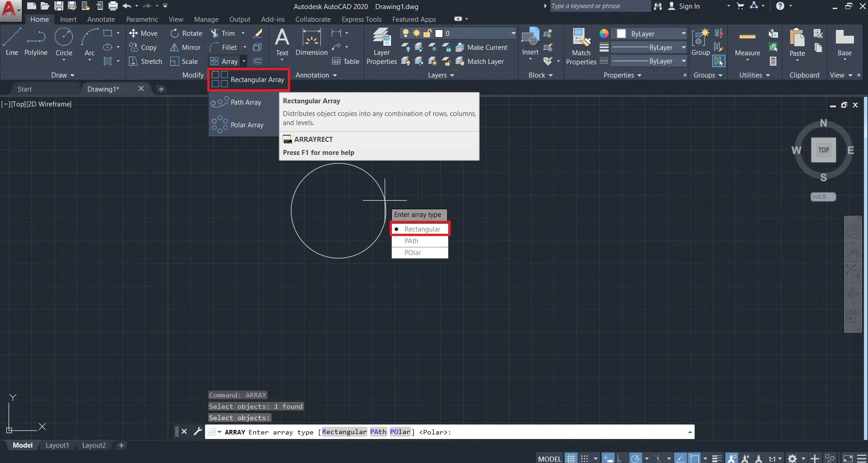The image size is (868, 463).
Task: Toggle grid display in status bar
Action: pyautogui.click(x=571, y=458)
